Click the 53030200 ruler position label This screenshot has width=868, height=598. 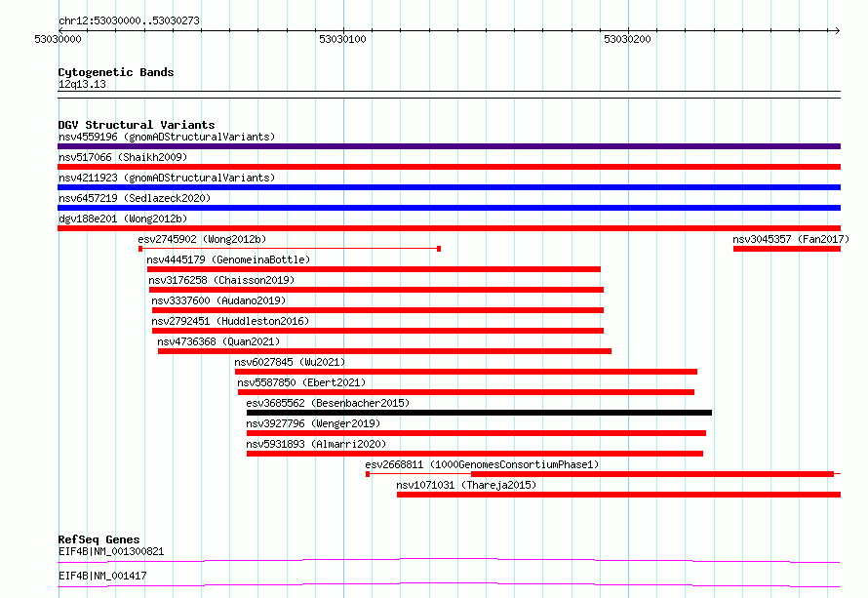(627, 39)
